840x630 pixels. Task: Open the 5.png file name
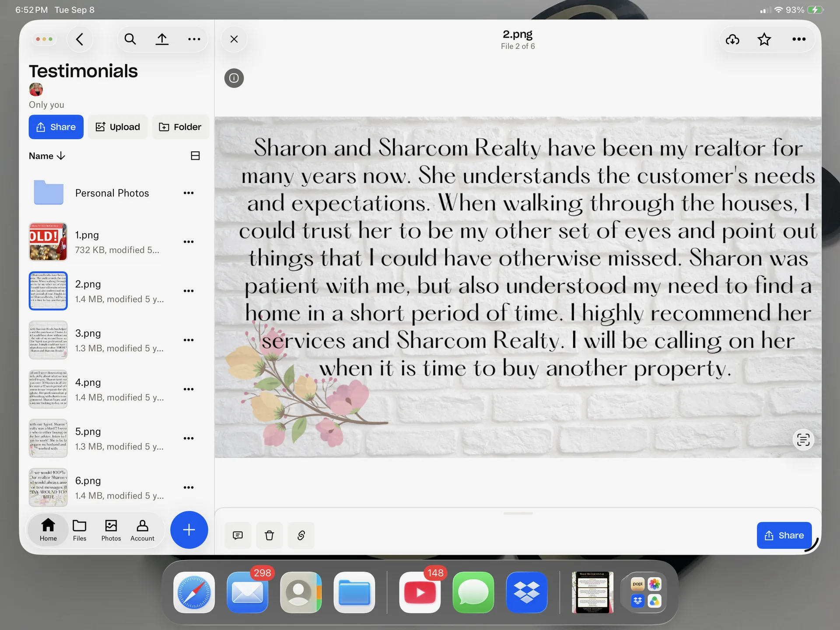tap(88, 431)
